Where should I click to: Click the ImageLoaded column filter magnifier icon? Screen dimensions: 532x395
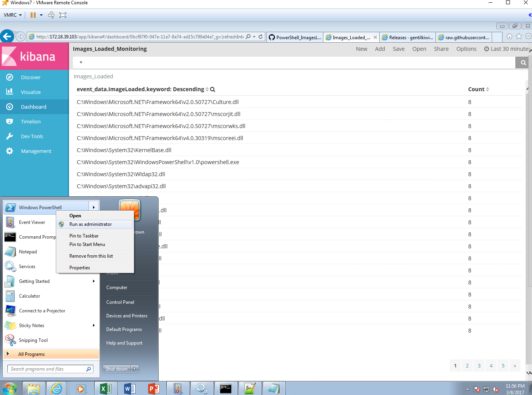tap(212, 90)
